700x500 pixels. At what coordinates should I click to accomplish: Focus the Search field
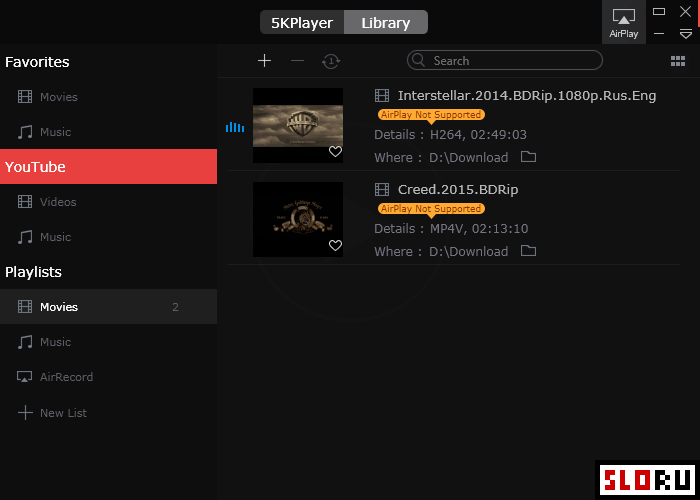point(505,60)
